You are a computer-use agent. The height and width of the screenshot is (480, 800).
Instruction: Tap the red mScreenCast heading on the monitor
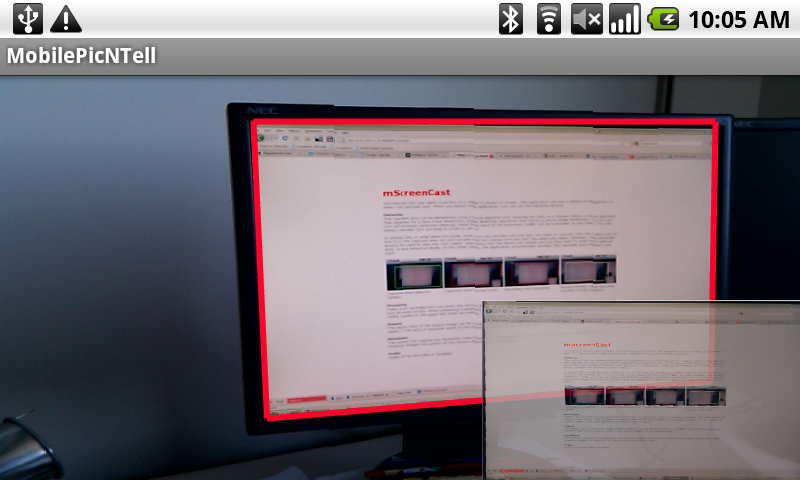click(x=416, y=193)
